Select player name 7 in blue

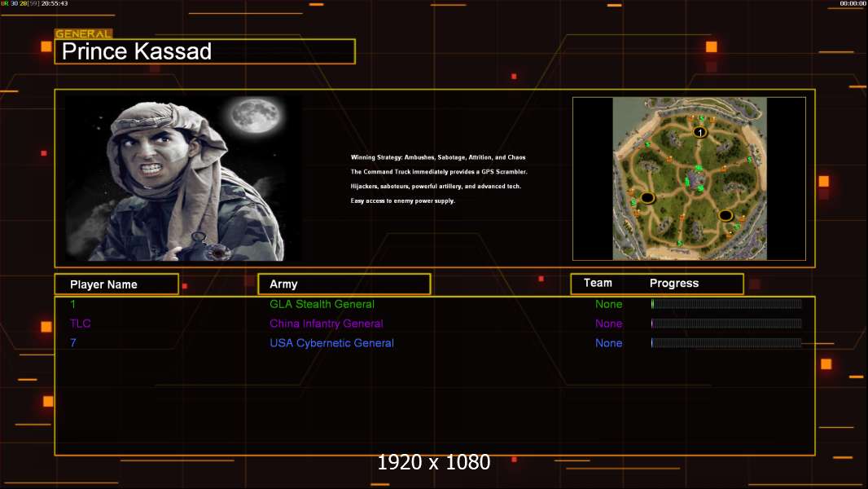tap(73, 343)
